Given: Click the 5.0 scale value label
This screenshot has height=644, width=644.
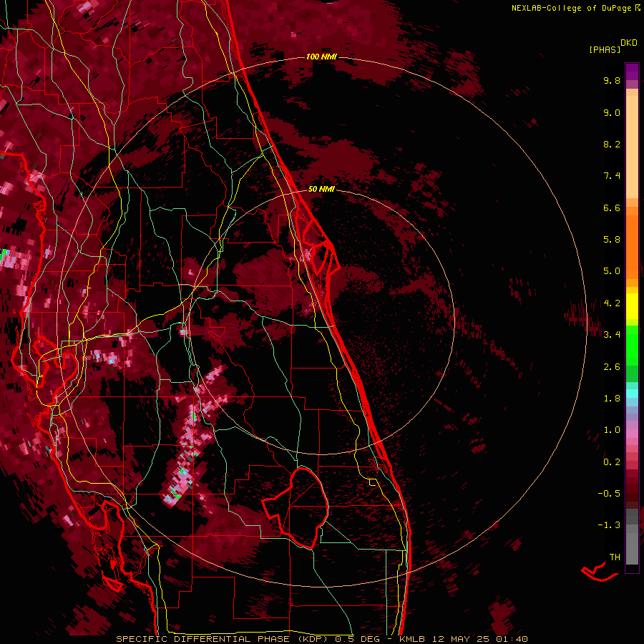Looking at the screenshot, I should tap(612, 271).
